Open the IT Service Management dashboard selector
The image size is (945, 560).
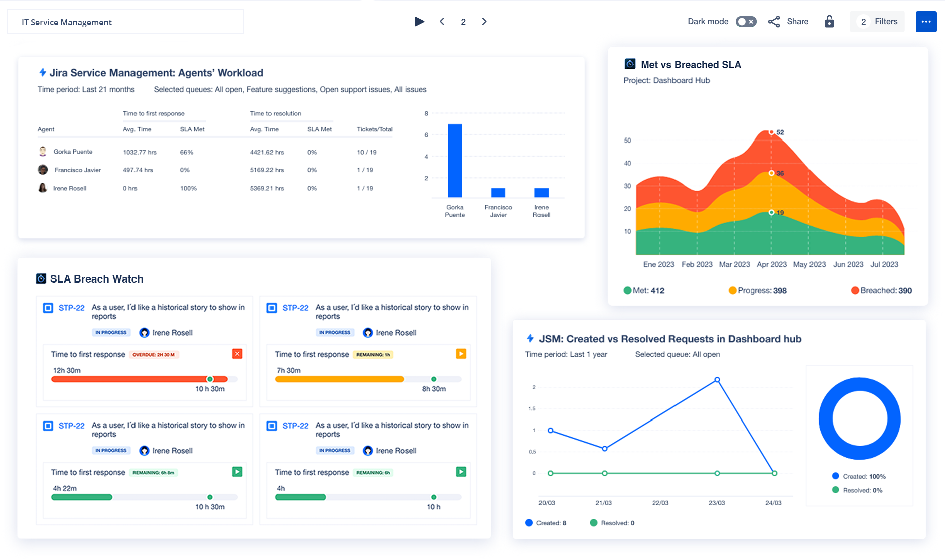coord(124,22)
